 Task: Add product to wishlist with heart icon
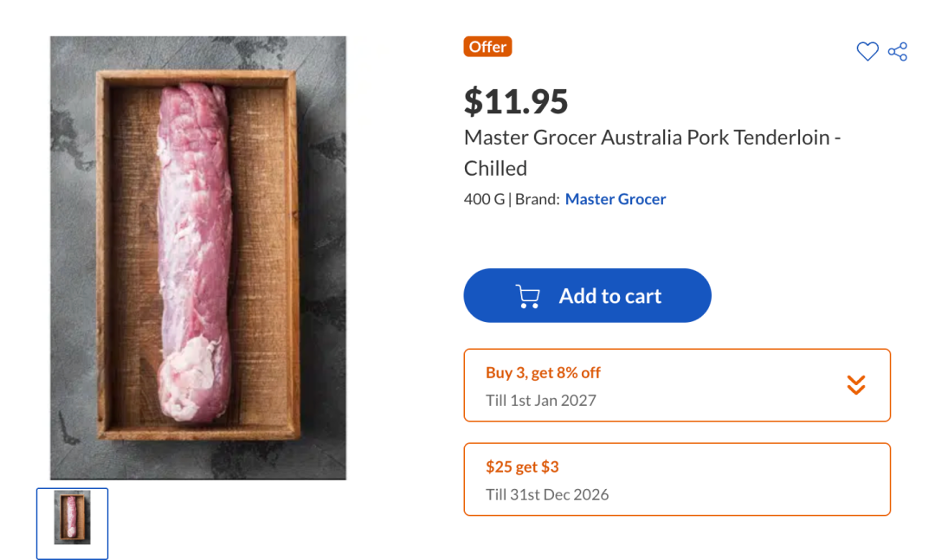click(867, 52)
